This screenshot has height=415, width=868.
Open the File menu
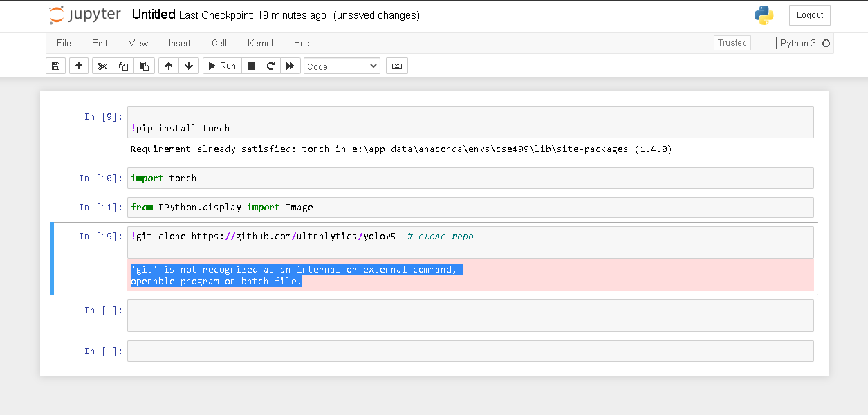click(x=64, y=43)
